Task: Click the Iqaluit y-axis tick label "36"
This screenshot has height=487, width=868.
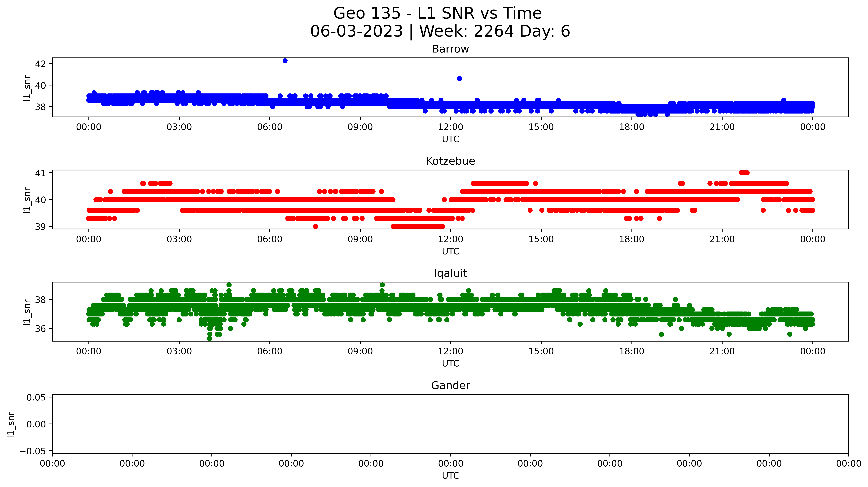Action: coord(40,329)
